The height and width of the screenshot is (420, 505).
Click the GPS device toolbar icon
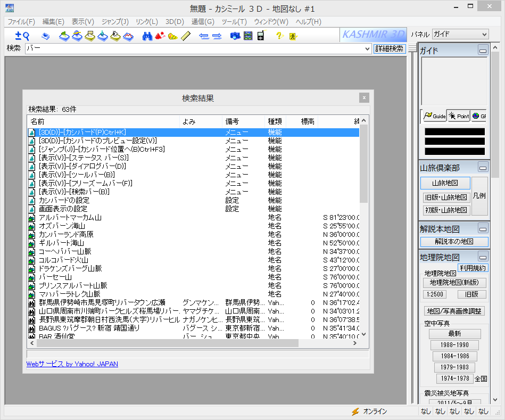(261, 37)
